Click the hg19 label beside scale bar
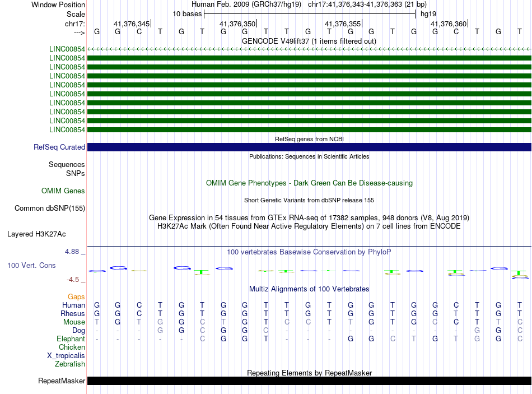 (428, 14)
